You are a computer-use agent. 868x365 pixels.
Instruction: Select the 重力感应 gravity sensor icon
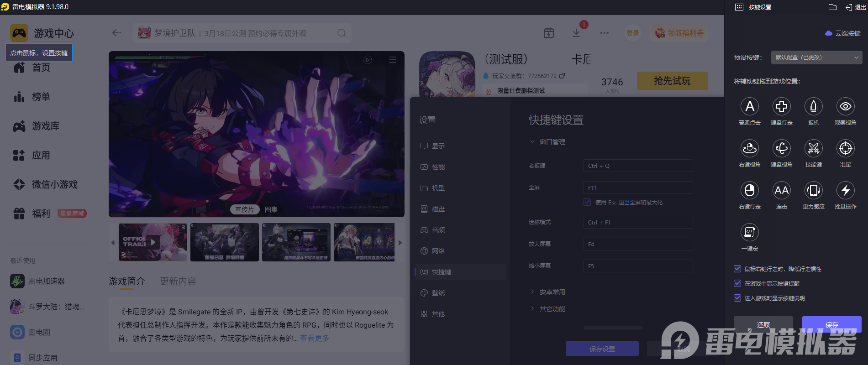click(813, 191)
